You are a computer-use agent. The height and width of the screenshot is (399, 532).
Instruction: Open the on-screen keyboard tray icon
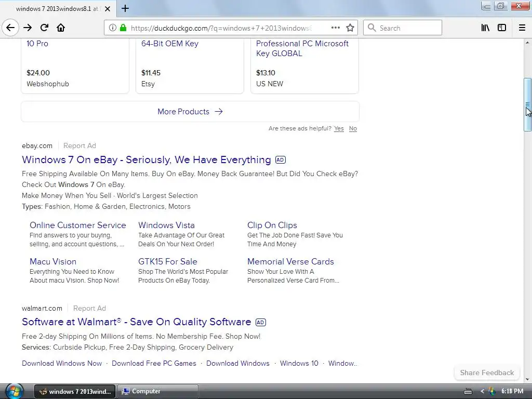[x=468, y=392]
